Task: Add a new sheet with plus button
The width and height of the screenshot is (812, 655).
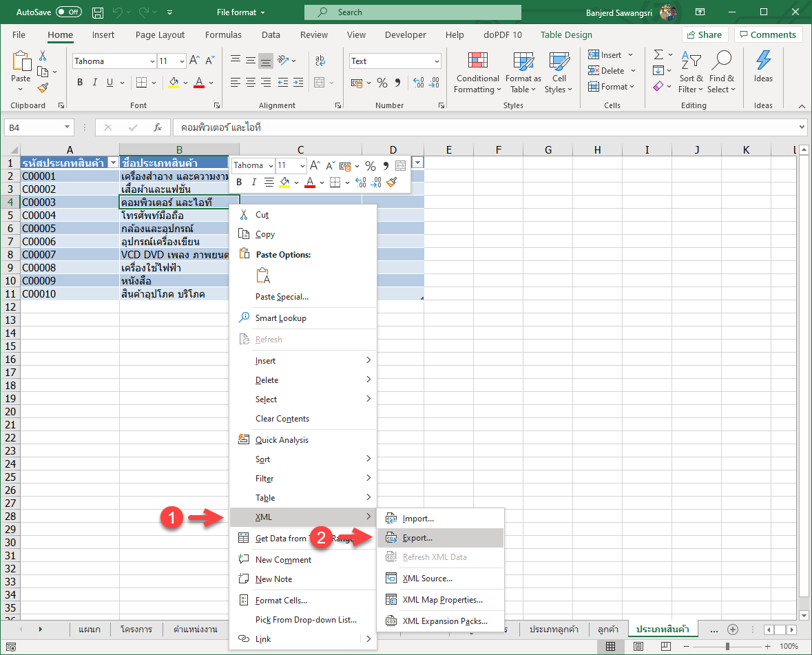Action: coord(732,630)
